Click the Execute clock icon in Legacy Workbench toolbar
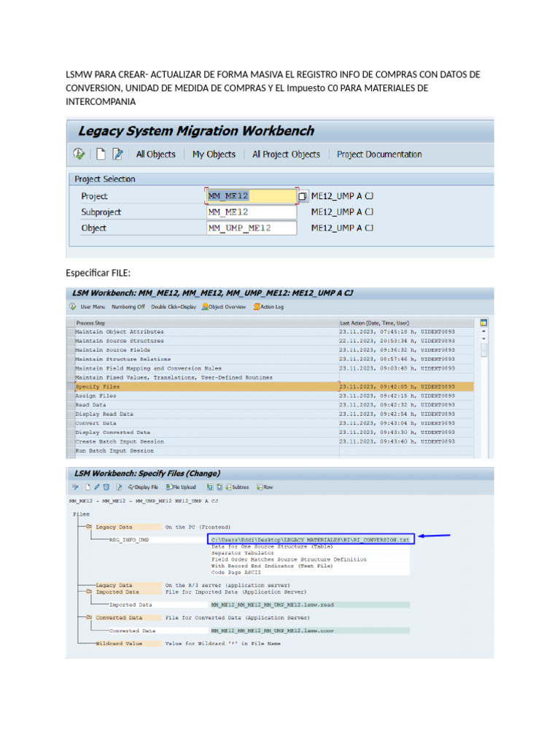The image size is (560, 747). click(79, 154)
